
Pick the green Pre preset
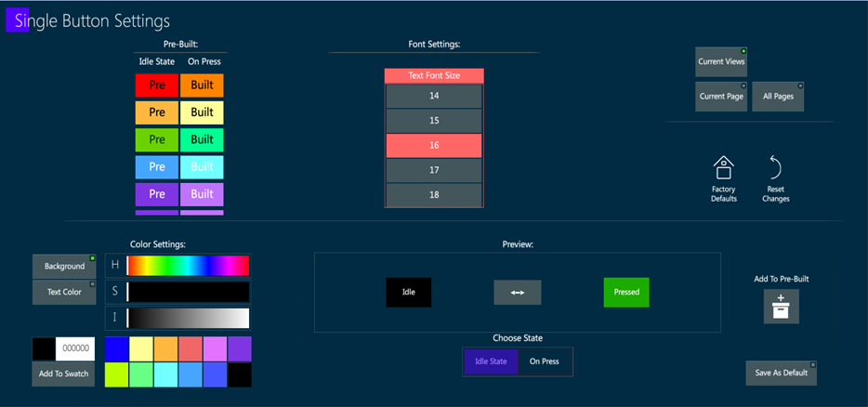157,139
